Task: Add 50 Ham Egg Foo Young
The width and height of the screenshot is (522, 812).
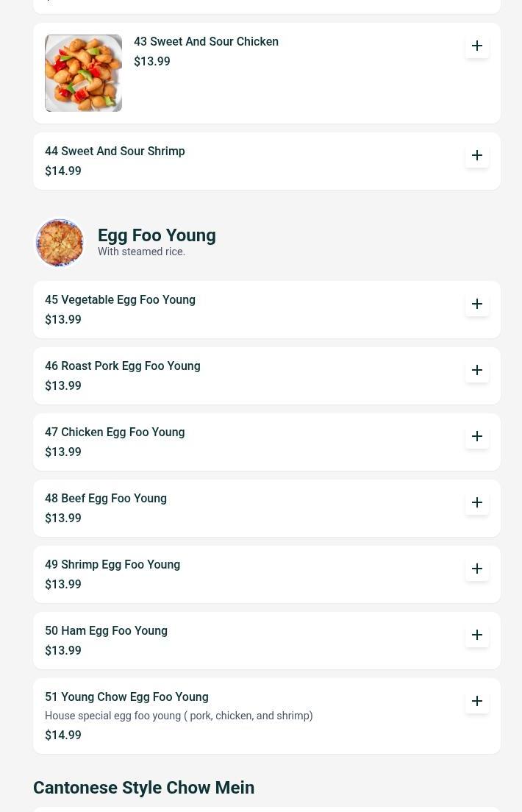Action: [477, 635]
